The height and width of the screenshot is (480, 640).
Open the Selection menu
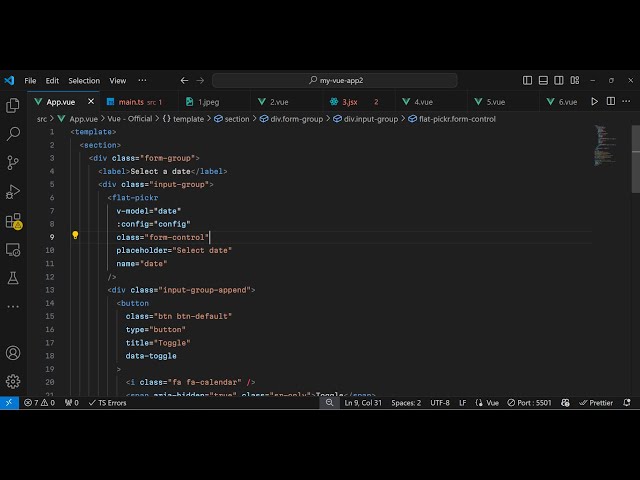(84, 81)
